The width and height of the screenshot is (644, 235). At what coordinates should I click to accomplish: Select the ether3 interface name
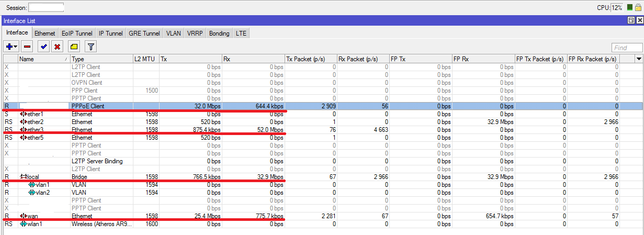[x=36, y=130]
